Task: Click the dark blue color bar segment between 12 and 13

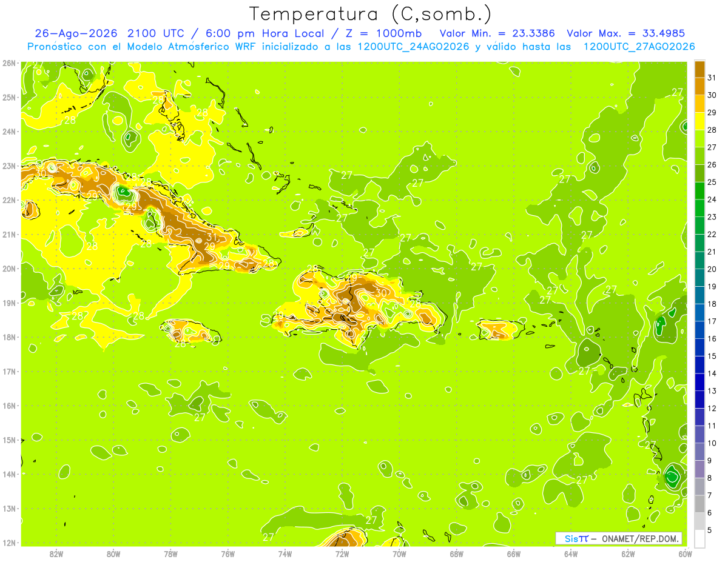Action: 699,400
